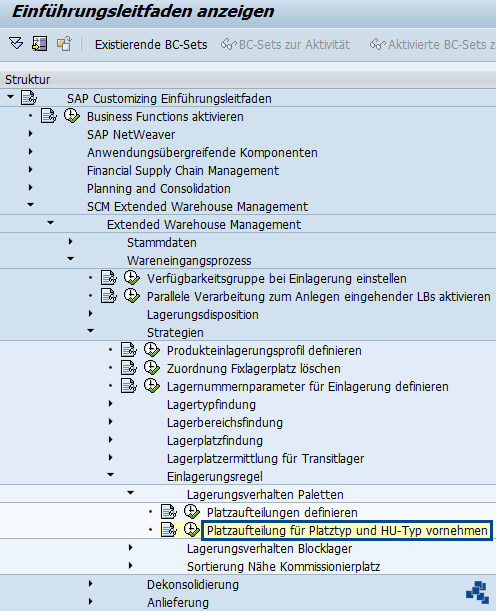Screen dimensions: 496x611
Task: Select 'Zuordnung Fixlagerplatz löschen' text
Action: coord(254,369)
